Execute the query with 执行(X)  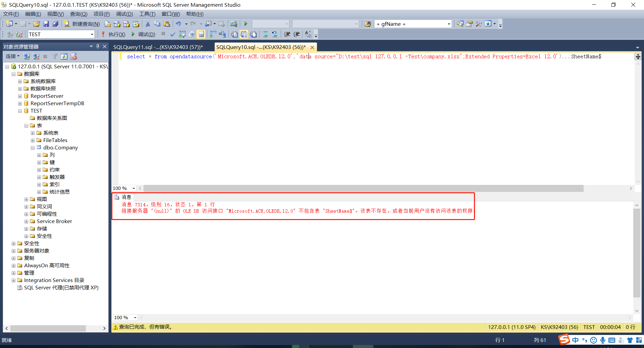click(117, 34)
